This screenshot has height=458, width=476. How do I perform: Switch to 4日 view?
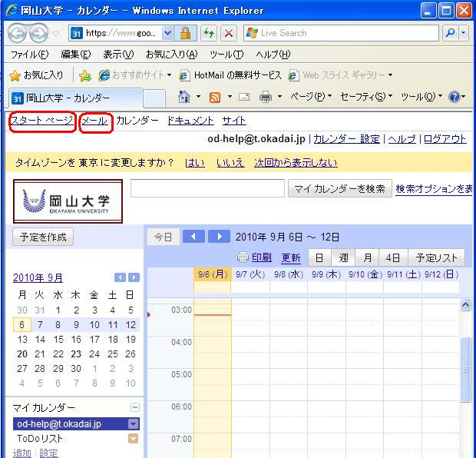pos(393,257)
